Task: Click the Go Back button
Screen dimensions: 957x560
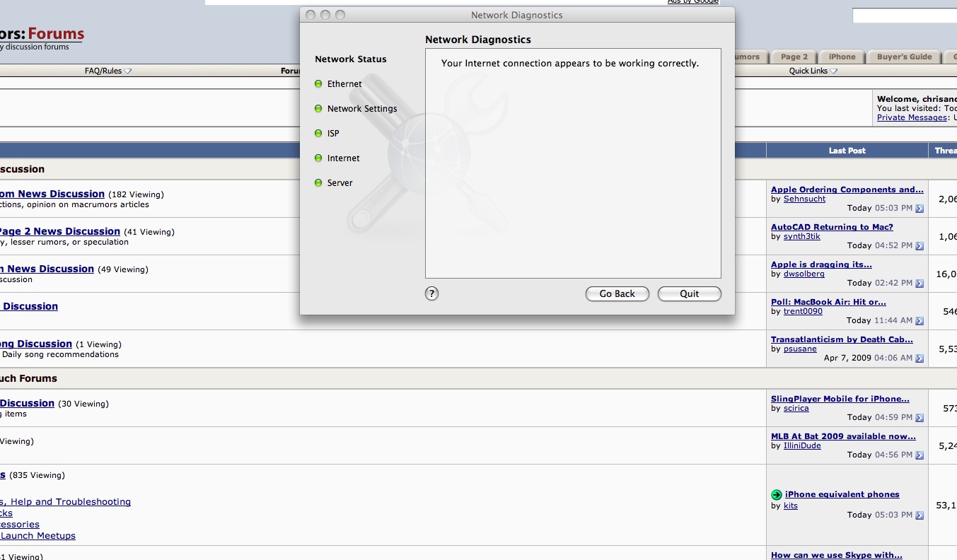Action: 617,294
